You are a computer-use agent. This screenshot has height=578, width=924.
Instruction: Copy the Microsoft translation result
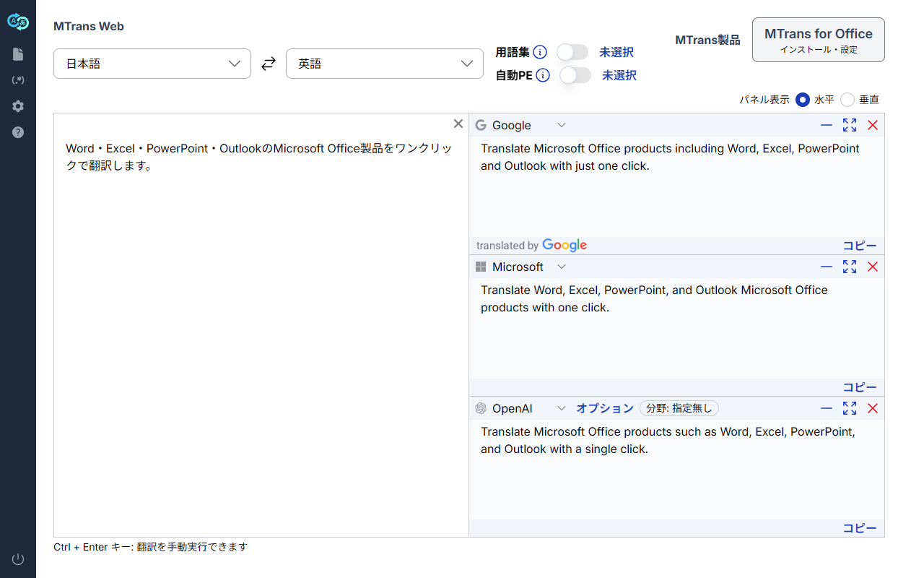tap(860, 387)
